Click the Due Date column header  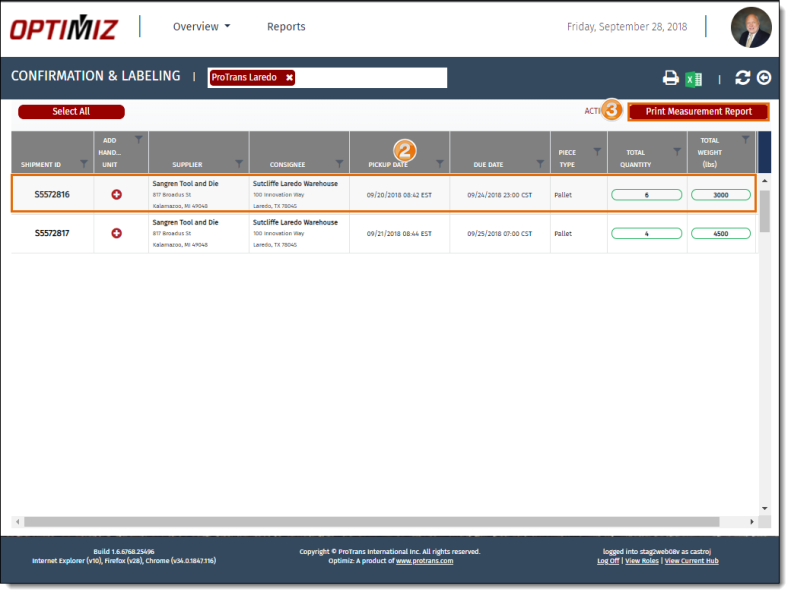(488, 165)
